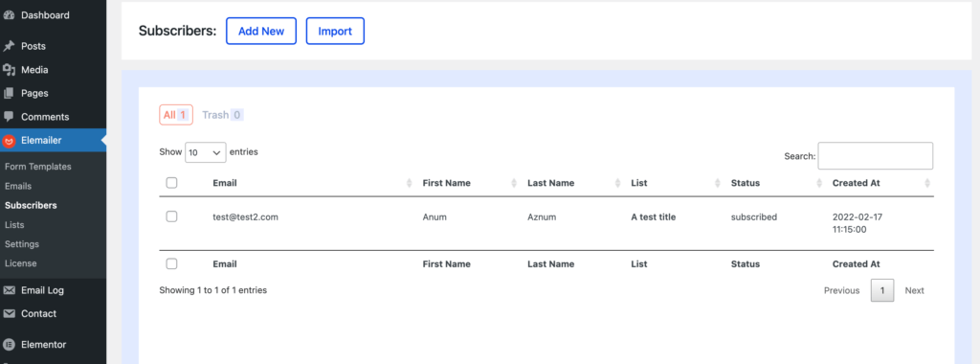Image resolution: width=980 pixels, height=364 pixels.
Task: Click the email test@test2.com cell
Action: tap(246, 217)
